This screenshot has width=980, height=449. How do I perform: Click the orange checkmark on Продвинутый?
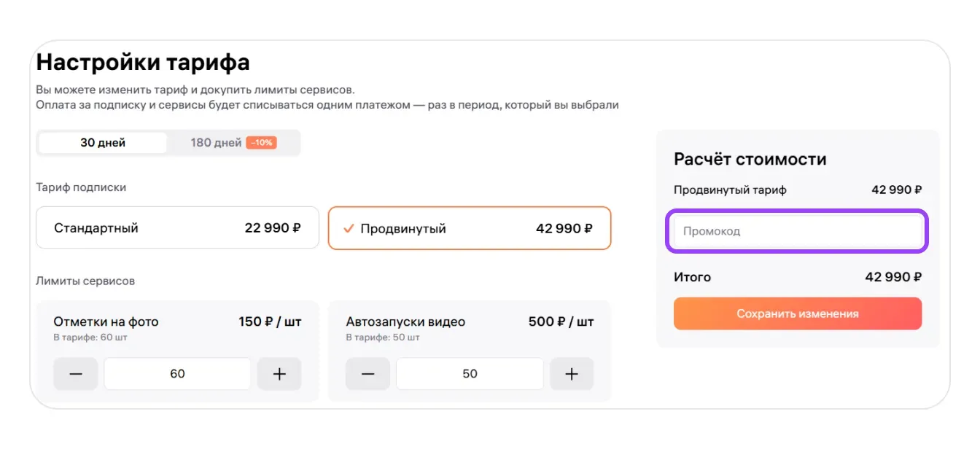(x=349, y=228)
